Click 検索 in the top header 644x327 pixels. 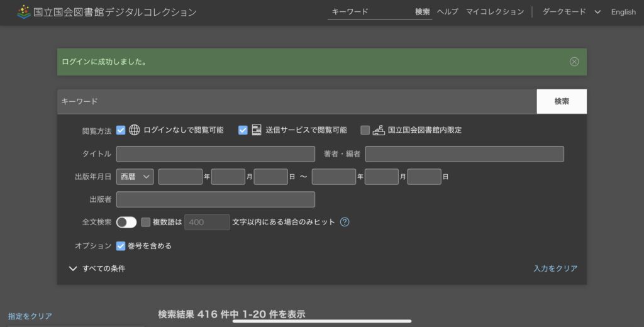[422, 12]
